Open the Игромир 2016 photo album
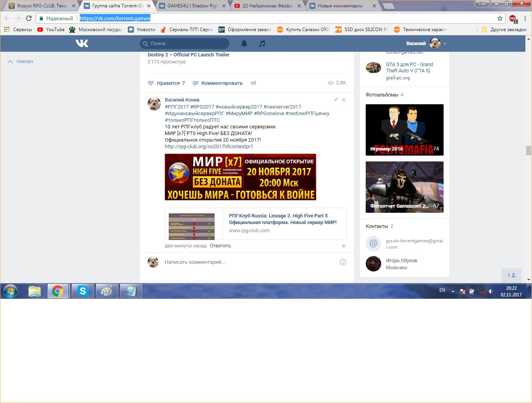 405,130
